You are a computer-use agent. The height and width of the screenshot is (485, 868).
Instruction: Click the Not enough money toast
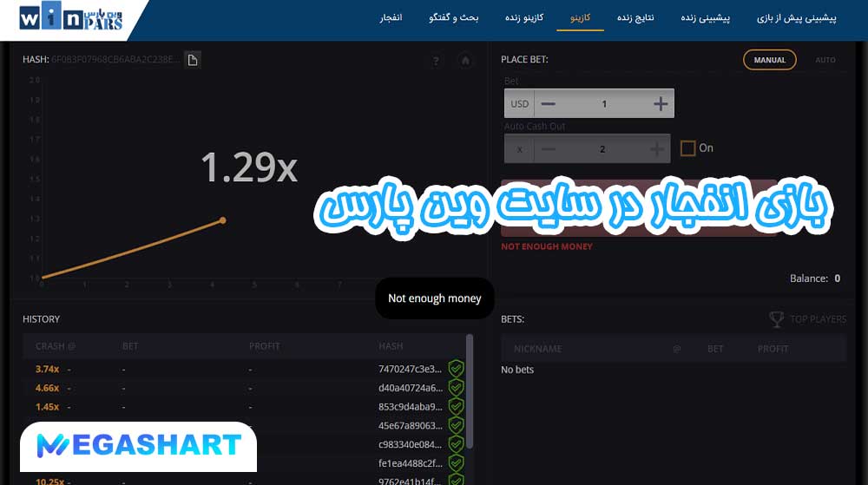click(x=435, y=298)
